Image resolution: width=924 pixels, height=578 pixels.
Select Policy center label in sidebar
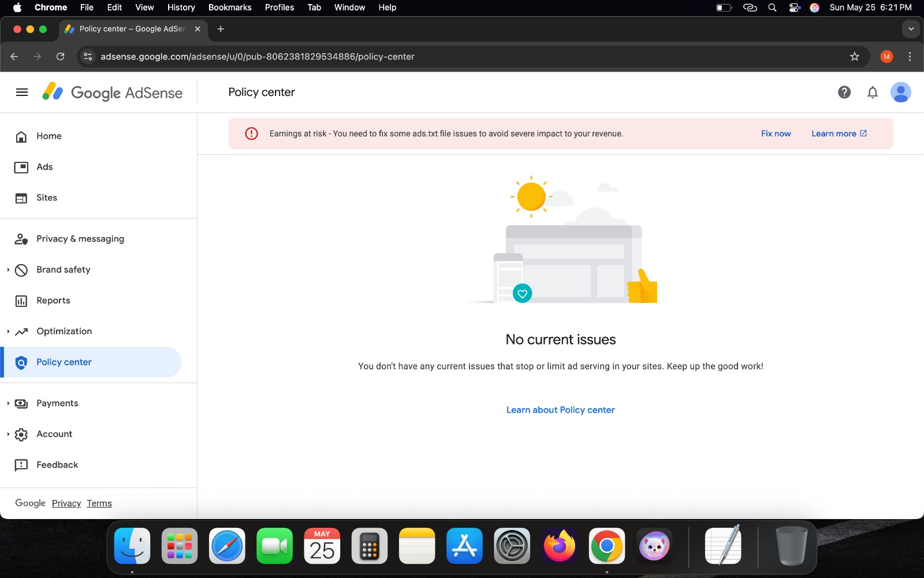coord(64,362)
